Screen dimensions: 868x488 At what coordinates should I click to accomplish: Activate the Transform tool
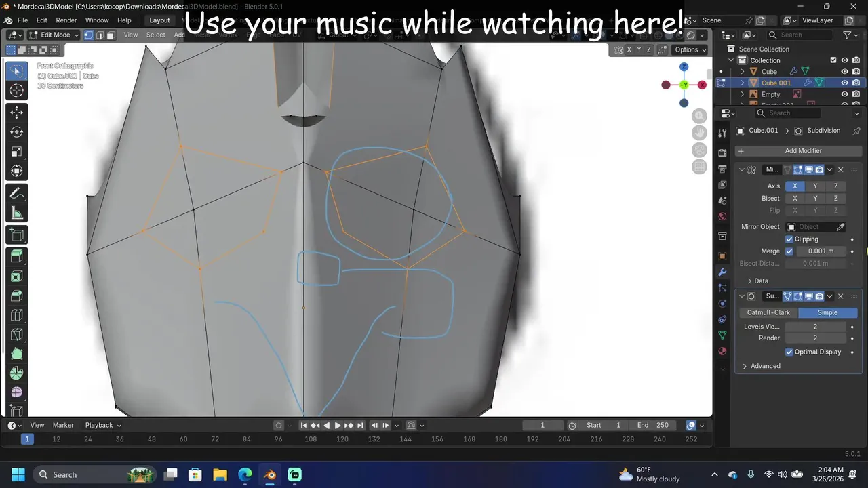[17, 171]
